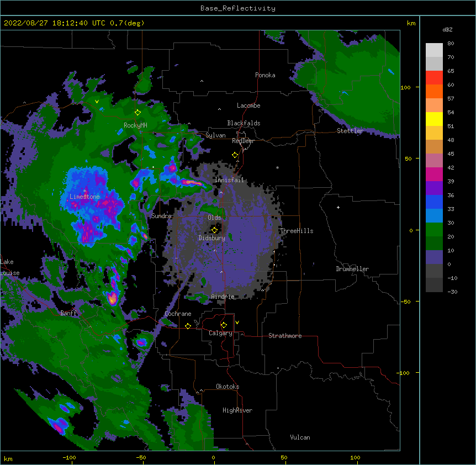The width and height of the screenshot is (476, 465).
Task: Click the Strathmore label
Action: coord(285,336)
